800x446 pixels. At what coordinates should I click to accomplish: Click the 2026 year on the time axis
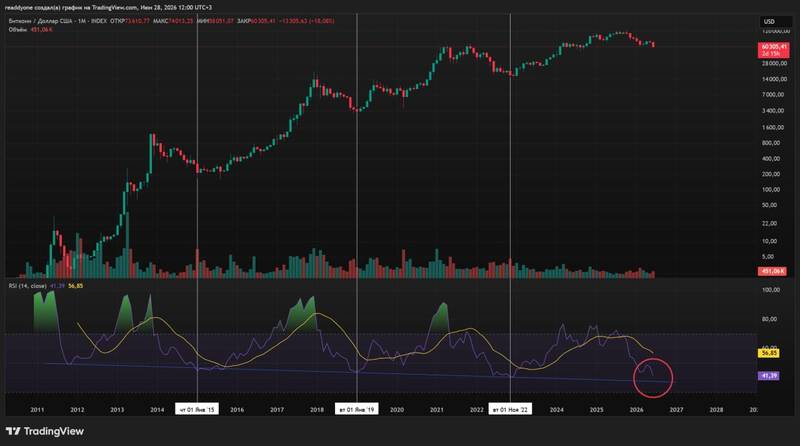[x=636, y=410]
